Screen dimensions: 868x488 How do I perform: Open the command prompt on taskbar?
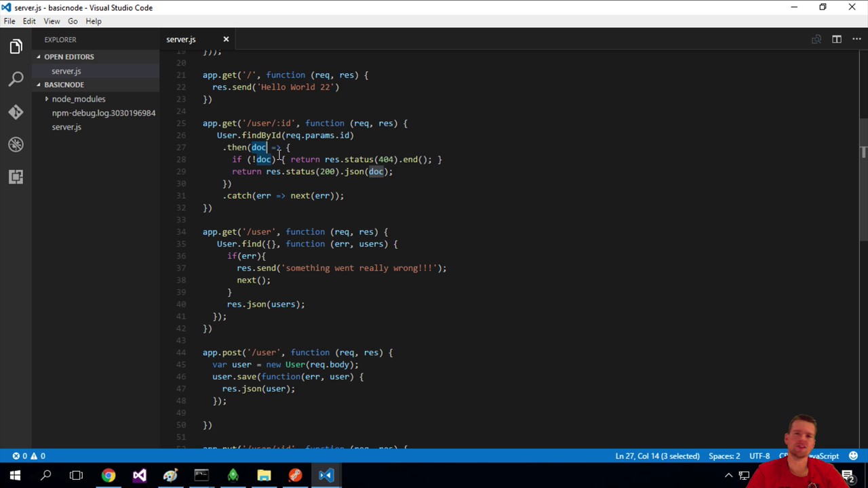201,476
